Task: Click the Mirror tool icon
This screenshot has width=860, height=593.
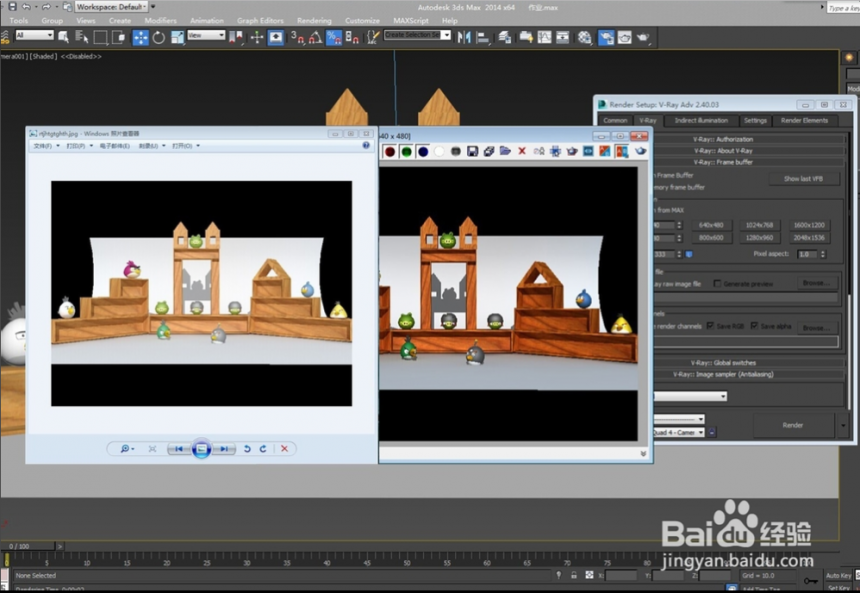Action: (464, 37)
